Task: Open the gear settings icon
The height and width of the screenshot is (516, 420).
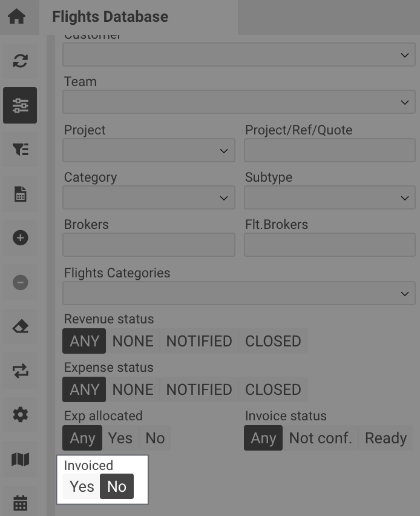Action: tap(20, 415)
